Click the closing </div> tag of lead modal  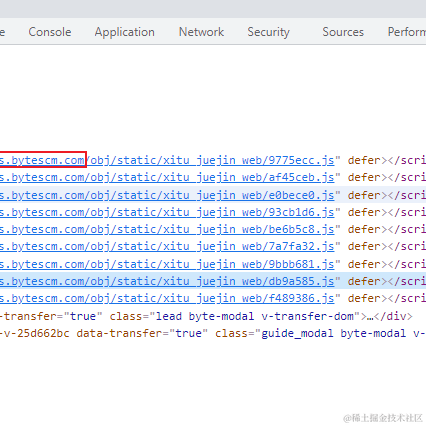point(393,316)
